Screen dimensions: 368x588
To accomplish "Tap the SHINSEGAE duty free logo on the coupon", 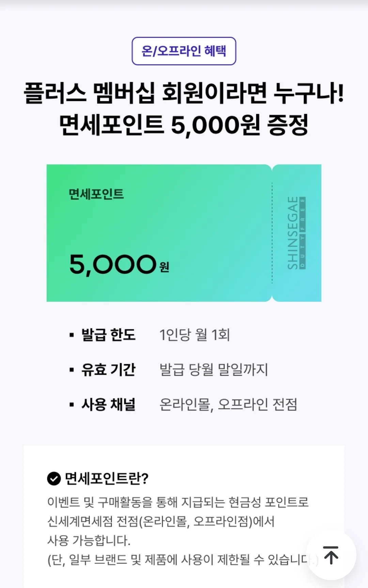I will (296, 233).
